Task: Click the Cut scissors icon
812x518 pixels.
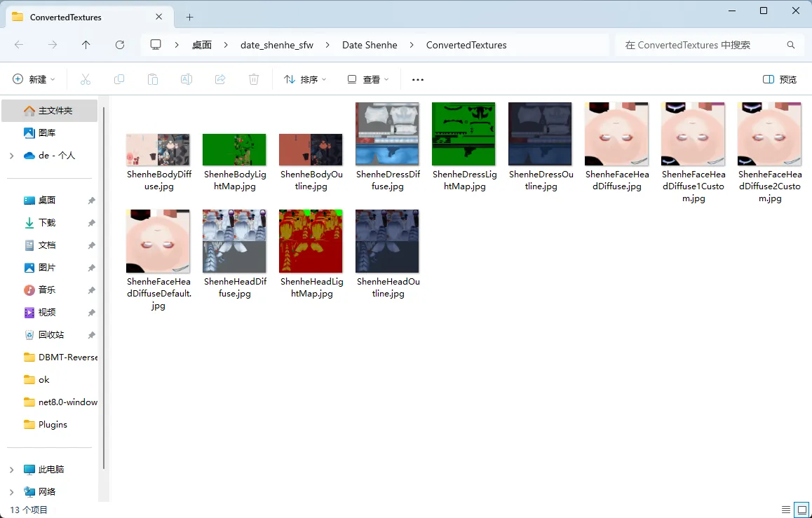Action: click(x=86, y=79)
